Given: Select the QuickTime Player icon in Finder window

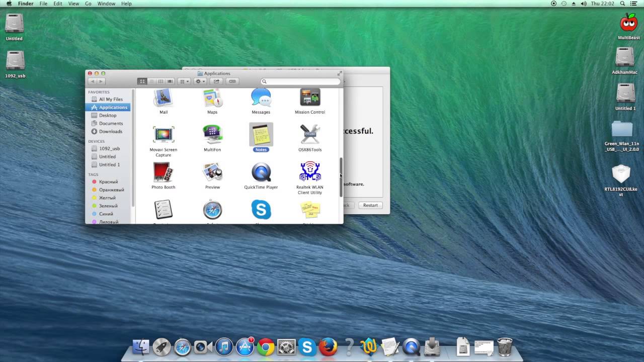Looking at the screenshot, I should pos(261,172).
